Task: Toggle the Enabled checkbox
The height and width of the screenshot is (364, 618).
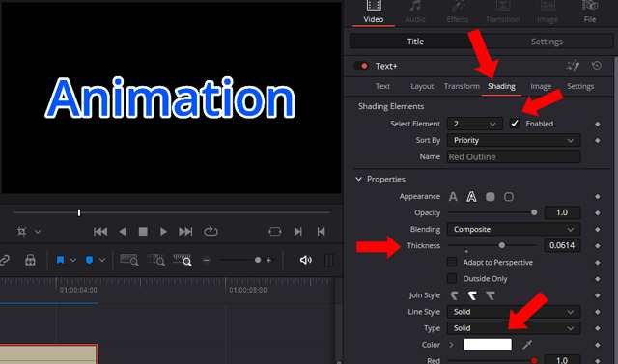Action: [515, 124]
